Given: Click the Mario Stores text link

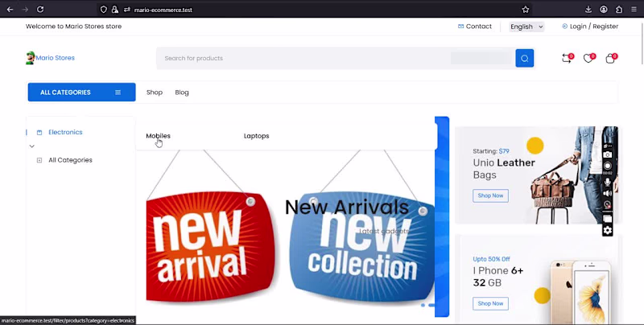Looking at the screenshot, I should pos(55,58).
